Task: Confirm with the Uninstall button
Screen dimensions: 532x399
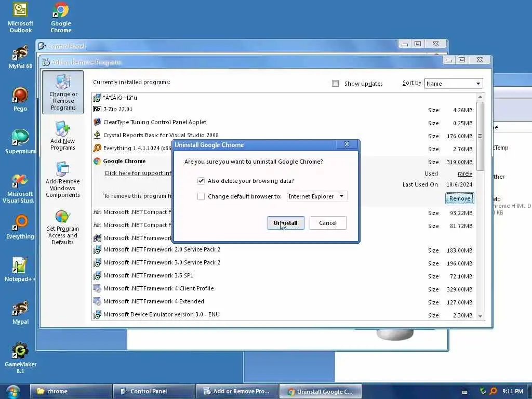Action: [286, 223]
